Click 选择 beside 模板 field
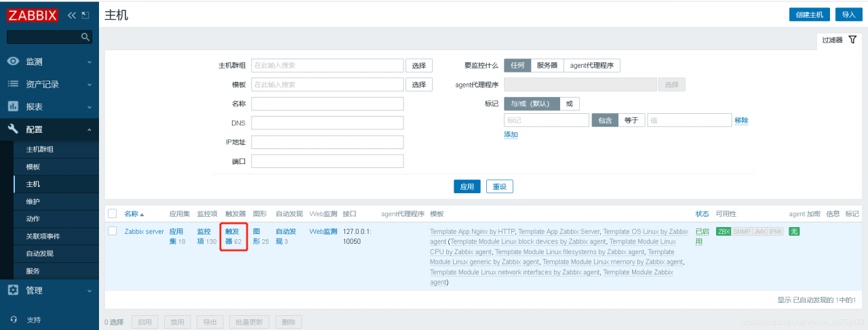Viewport: 868px width, 330px height. point(419,85)
